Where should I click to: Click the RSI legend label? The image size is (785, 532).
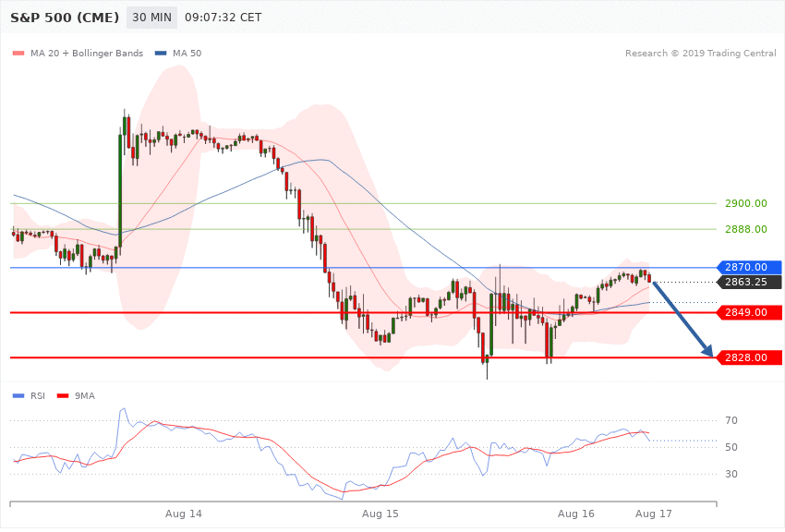[38, 396]
